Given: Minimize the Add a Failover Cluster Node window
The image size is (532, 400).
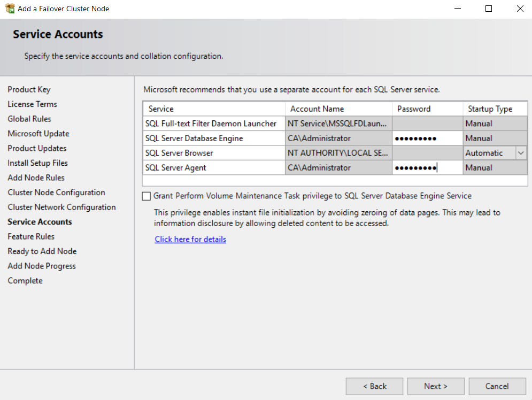Looking at the screenshot, I should (458, 9).
